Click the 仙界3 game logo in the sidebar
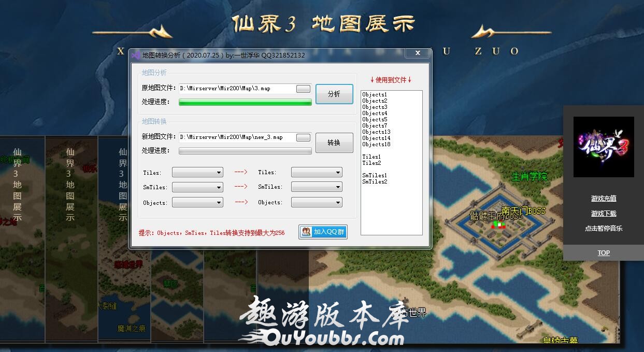Image resolution: width=644 pixels, height=352 pixels. pos(604,147)
